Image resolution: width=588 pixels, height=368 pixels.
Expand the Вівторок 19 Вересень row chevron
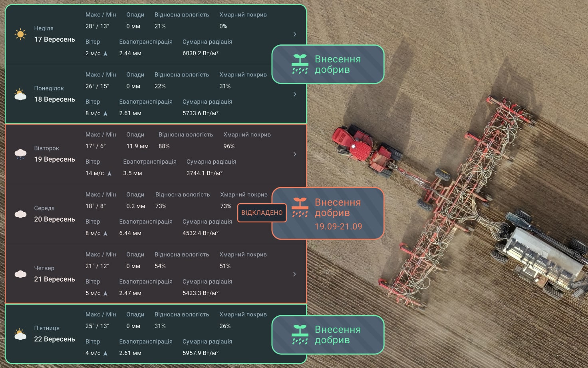click(295, 154)
